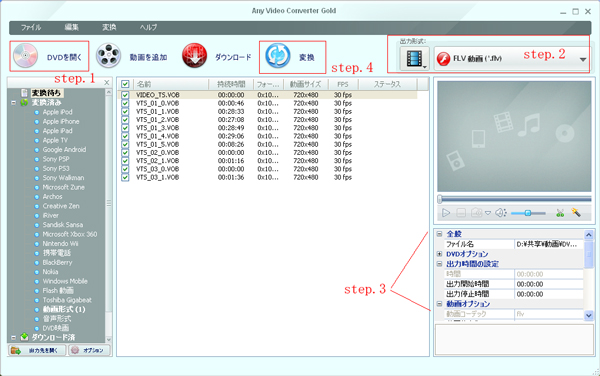Click the DVDを開く label

[x=64, y=57]
